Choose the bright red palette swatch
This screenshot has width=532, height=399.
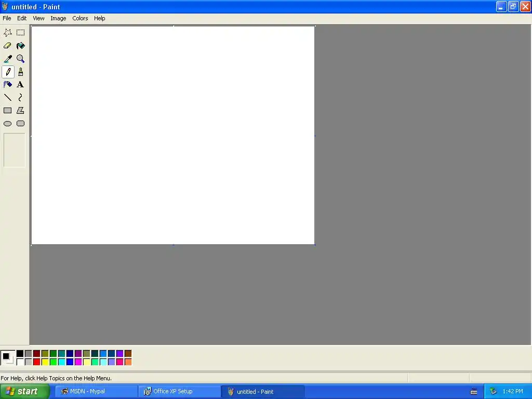click(x=37, y=362)
